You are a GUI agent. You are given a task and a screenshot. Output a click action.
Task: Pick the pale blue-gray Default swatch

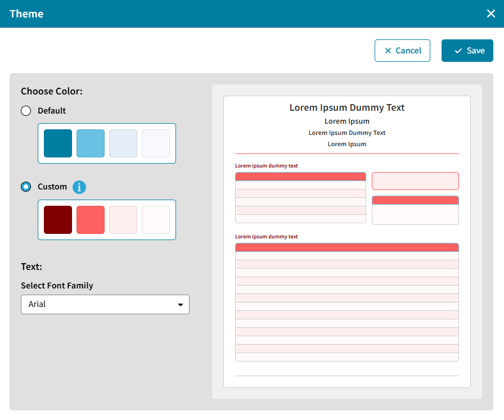123,143
